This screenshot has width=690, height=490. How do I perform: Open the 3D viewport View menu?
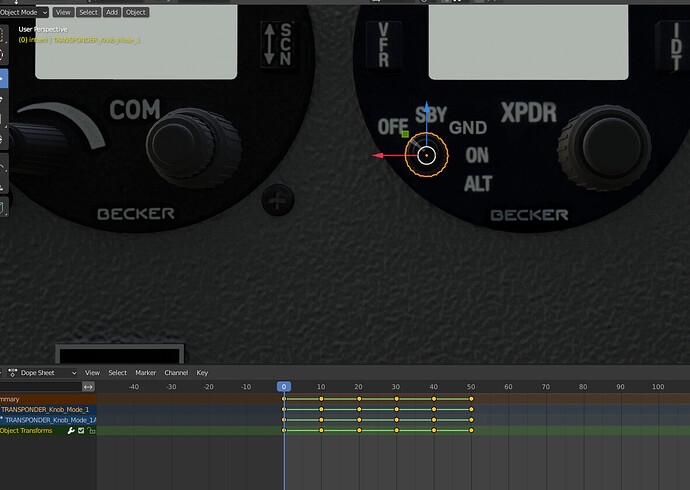point(63,12)
